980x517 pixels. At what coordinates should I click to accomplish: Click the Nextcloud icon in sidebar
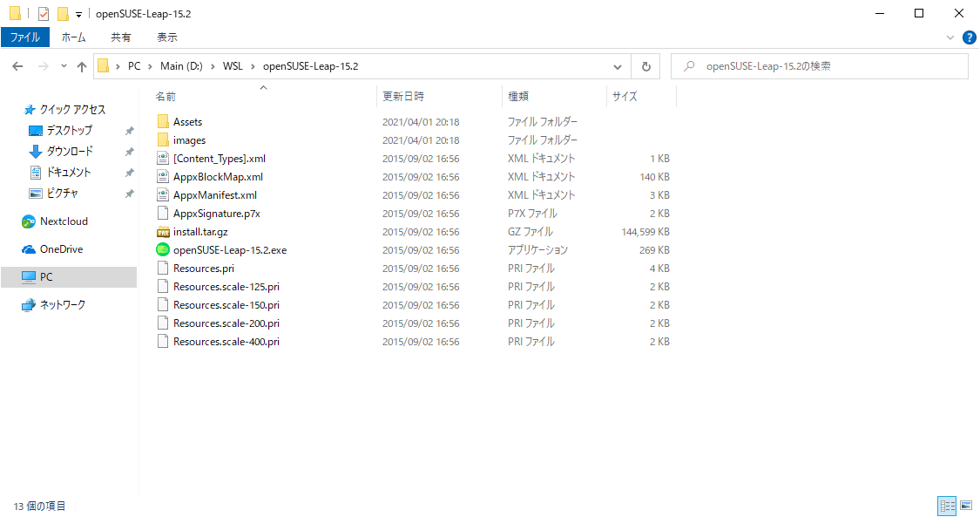(x=28, y=221)
